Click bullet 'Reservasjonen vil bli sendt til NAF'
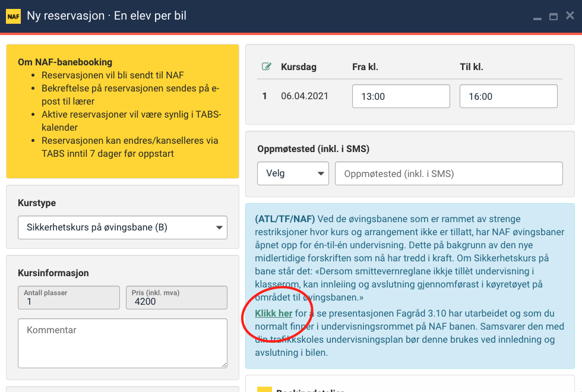The width and height of the screenshot is (582, 392). pyautogui.click(x=112, y=75)
